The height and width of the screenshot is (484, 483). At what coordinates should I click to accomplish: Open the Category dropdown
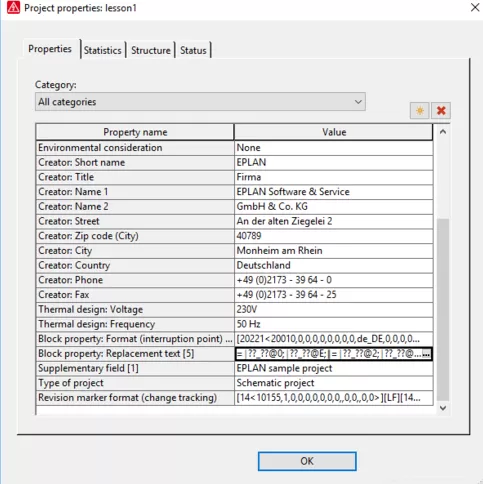coord(200,102)
